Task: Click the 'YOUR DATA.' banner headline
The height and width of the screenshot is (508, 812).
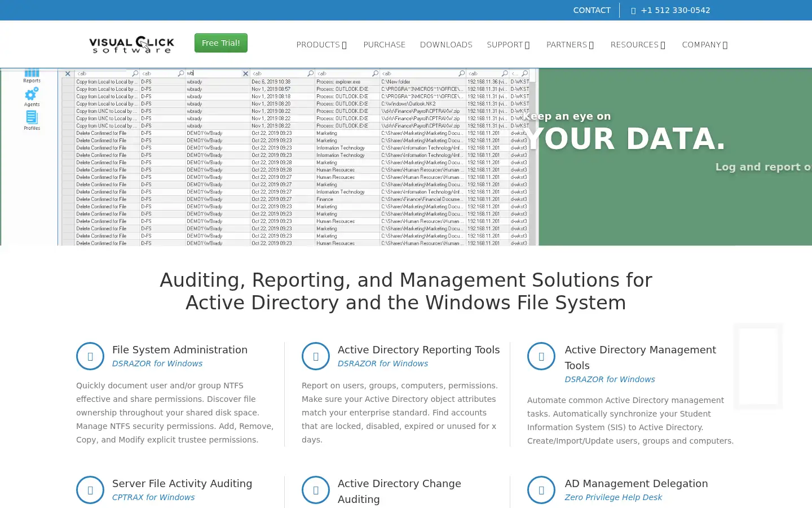Action: [x=625, y=139]
